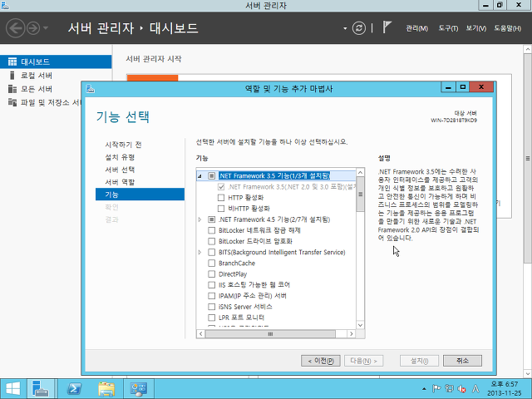This screenshot has height=399, width=532.
Task: Open the 도움말(H) menu
Action: point(508,28)
